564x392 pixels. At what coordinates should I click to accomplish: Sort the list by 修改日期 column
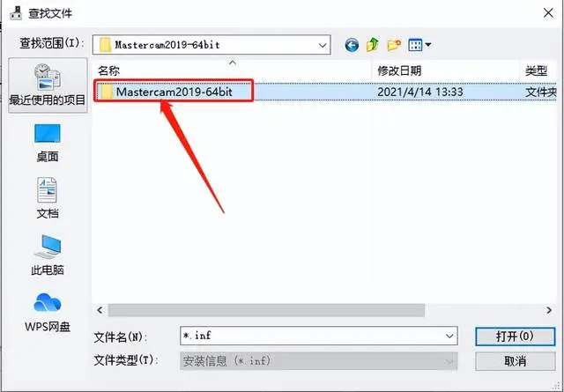[446, 70]
